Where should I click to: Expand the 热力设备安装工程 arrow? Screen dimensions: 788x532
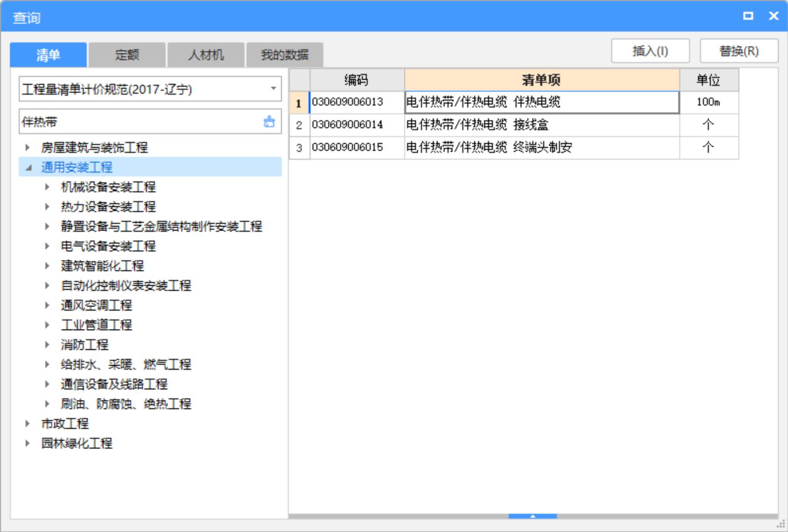[x=47, y=206]
